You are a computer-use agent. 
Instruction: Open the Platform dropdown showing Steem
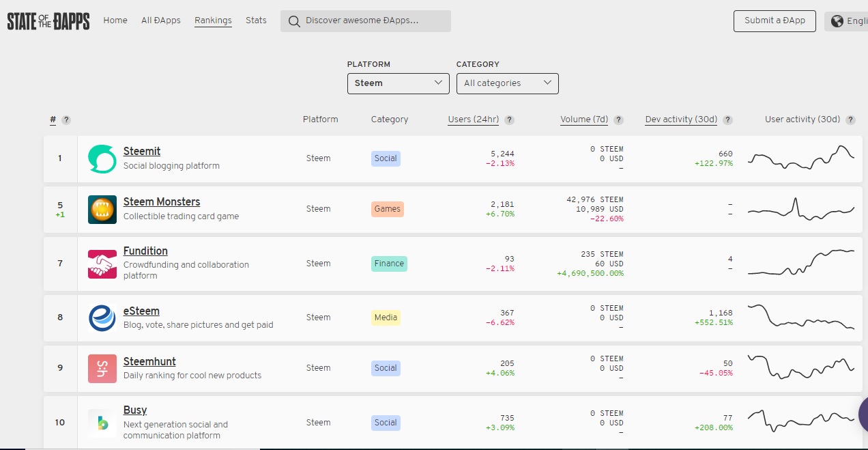(x=399, y=83)
